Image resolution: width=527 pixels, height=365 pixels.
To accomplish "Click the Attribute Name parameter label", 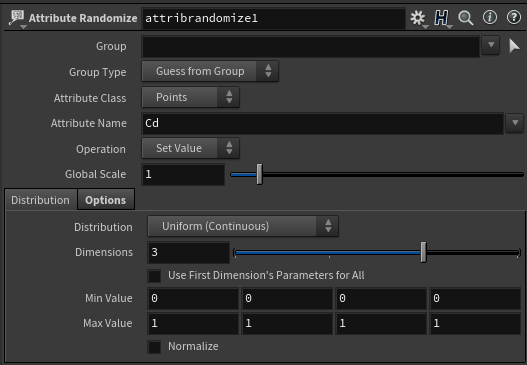I will coord(89,123).
